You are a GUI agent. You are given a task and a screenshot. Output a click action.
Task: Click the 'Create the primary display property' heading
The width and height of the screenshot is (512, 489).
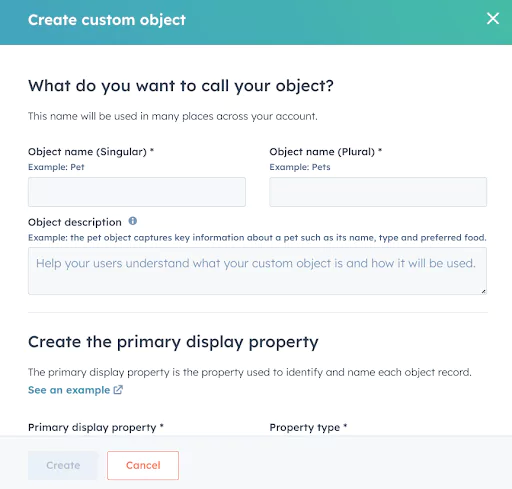[x=173, y=342]
